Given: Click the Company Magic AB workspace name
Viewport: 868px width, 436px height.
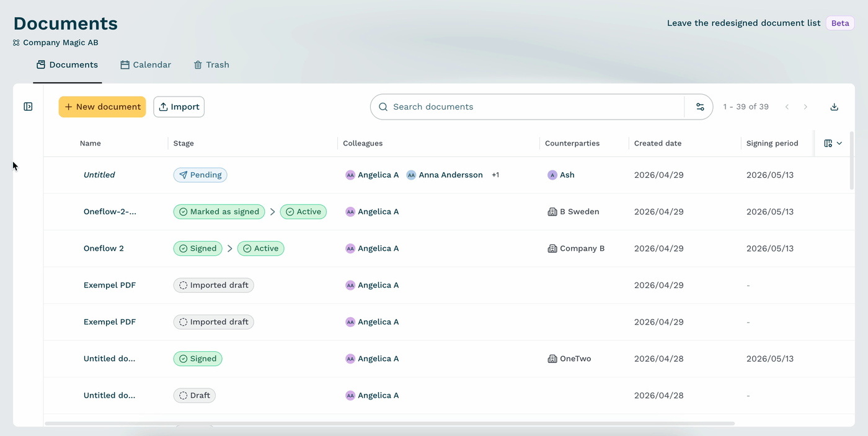Looking at the screenshot, I should [61, 43].
